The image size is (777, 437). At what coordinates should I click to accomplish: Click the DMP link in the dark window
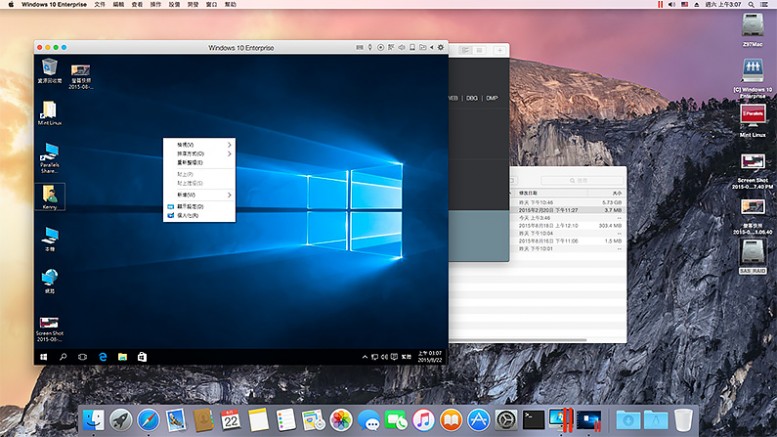492,98
